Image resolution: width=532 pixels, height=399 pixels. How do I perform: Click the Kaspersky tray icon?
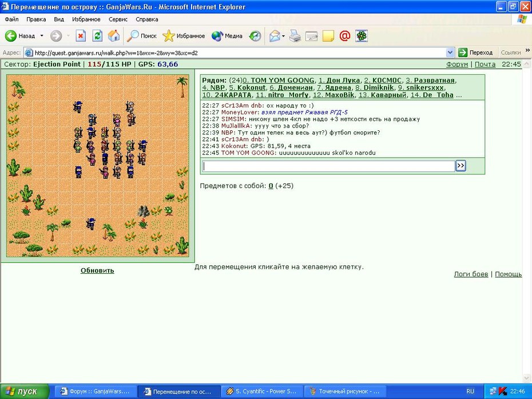[503, 391]
